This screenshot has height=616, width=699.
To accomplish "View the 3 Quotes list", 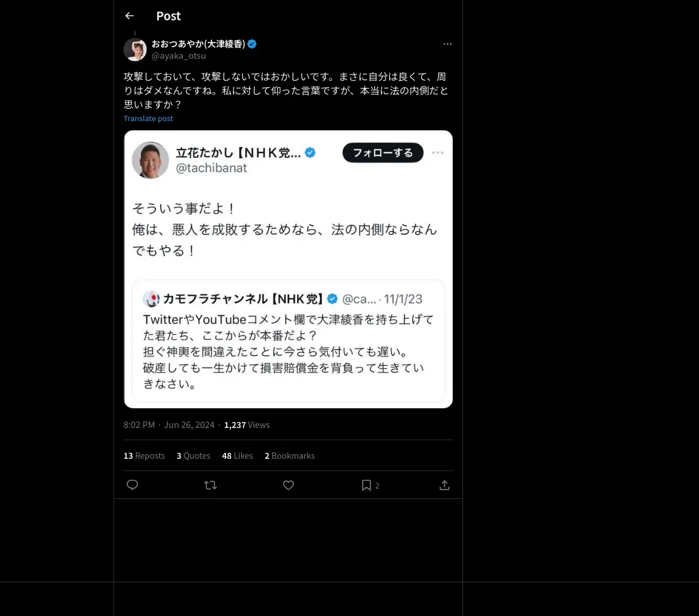I will click(193, 456).
